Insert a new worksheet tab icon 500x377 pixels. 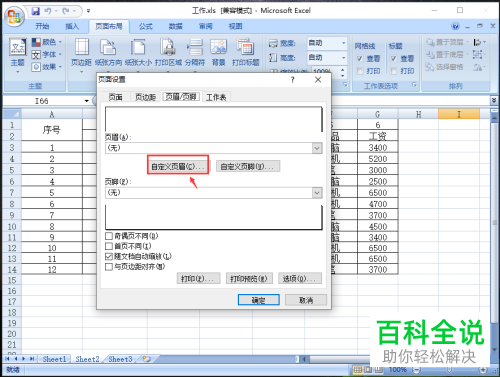click(x=147, y=359)
